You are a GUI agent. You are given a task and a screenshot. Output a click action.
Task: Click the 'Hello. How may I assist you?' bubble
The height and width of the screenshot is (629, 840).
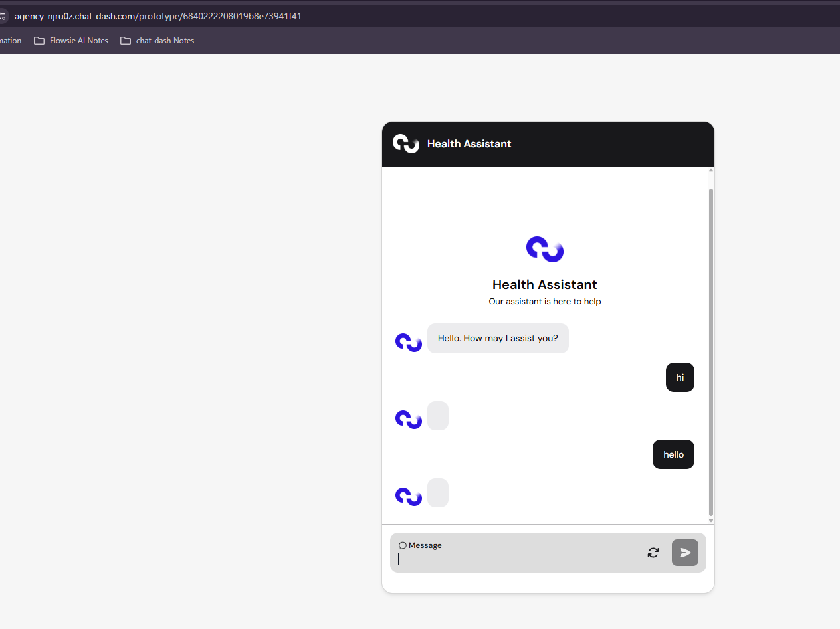click(498, 339)
